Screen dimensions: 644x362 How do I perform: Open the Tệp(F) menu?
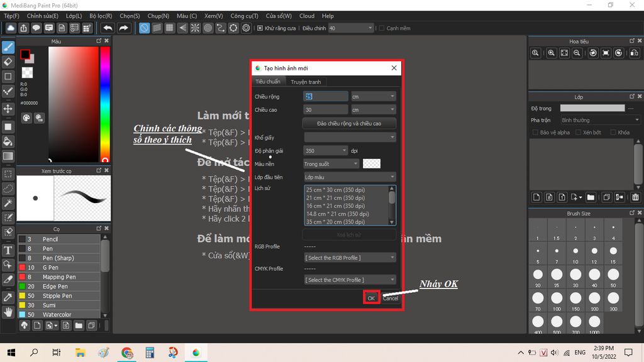coord(11,16)
